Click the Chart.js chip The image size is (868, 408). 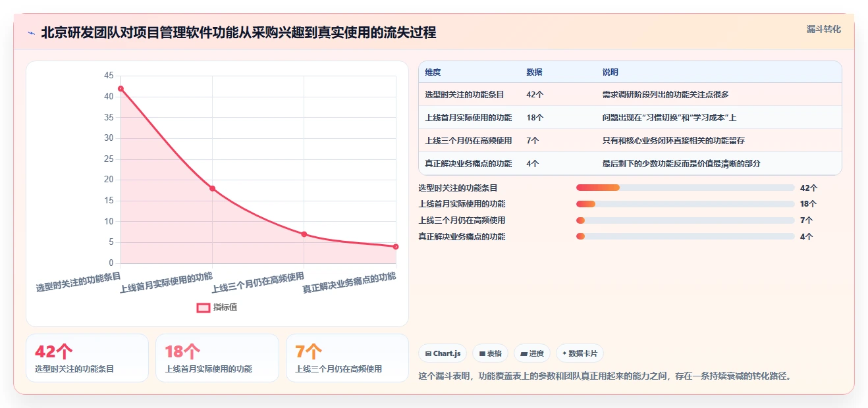tap(443, 353)
